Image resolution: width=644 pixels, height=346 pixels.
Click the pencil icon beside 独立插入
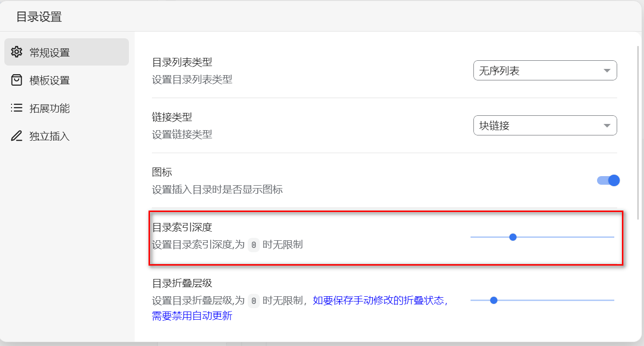(17, 136)
